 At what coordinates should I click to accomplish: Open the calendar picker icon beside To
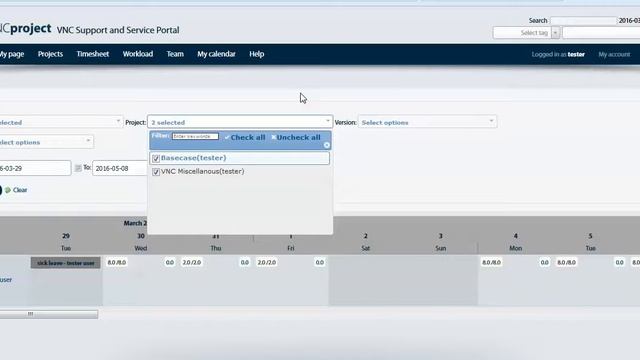tap(78, 168)
